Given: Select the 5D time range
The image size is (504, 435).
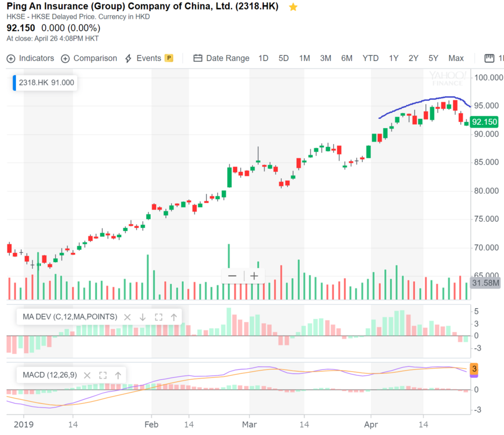Looking at the screenshot, I should tap(283, 58).
